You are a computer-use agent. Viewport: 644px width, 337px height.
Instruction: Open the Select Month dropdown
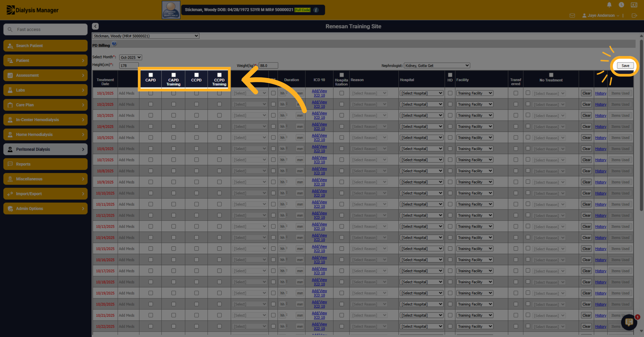pos(130,57)
